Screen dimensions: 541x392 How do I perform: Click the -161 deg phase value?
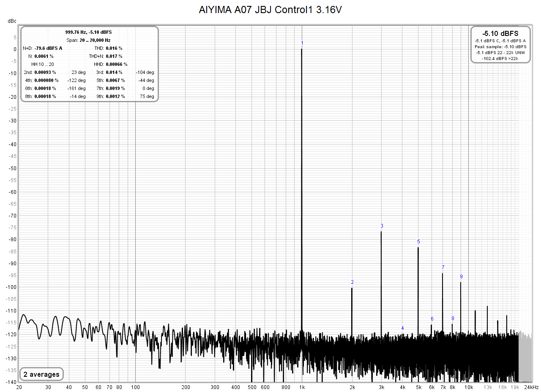click(x=77, y=88)
